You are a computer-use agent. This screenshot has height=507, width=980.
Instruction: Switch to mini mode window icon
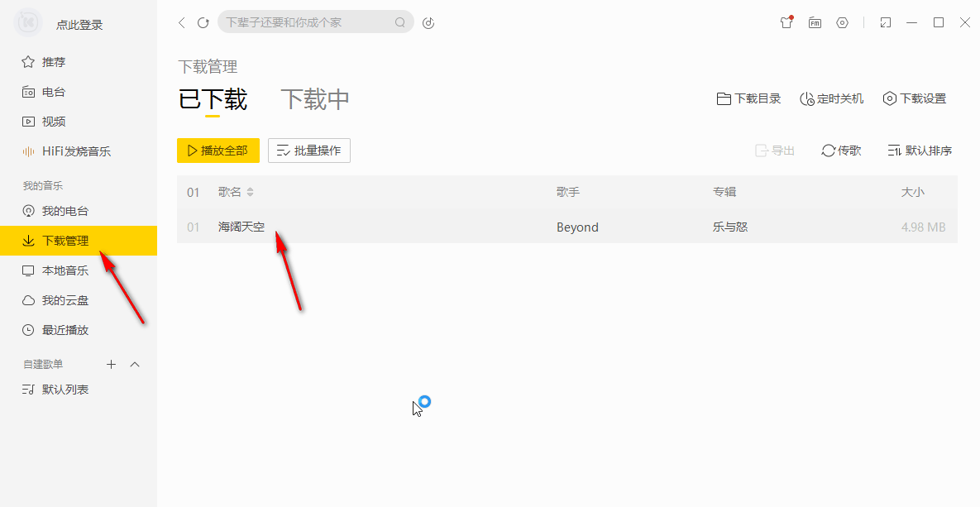tap(886, 23)
